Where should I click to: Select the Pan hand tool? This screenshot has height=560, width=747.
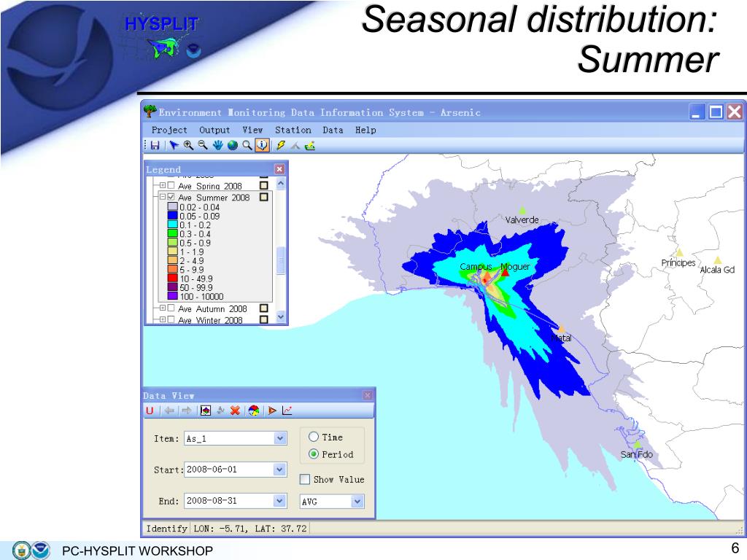(217, 145)
